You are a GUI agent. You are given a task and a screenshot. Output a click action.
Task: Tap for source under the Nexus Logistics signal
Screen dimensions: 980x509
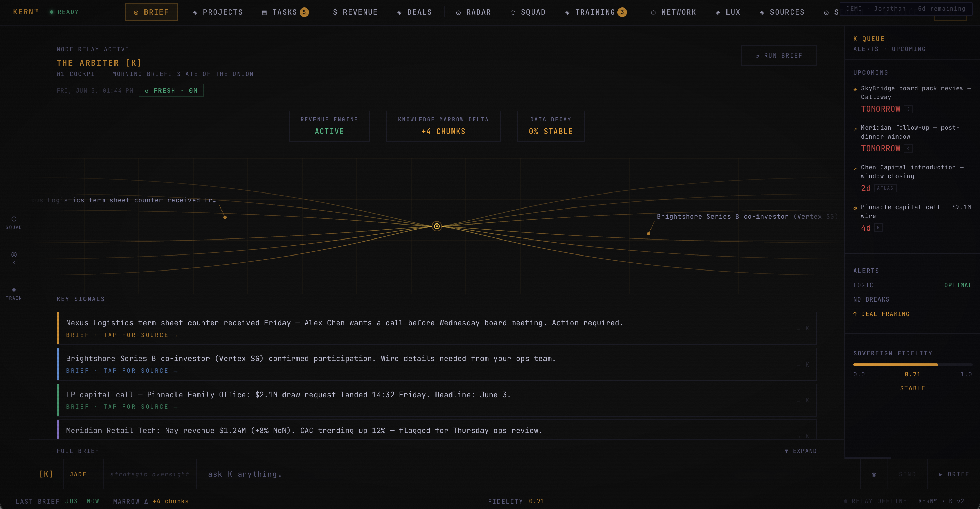coord(122,335)
